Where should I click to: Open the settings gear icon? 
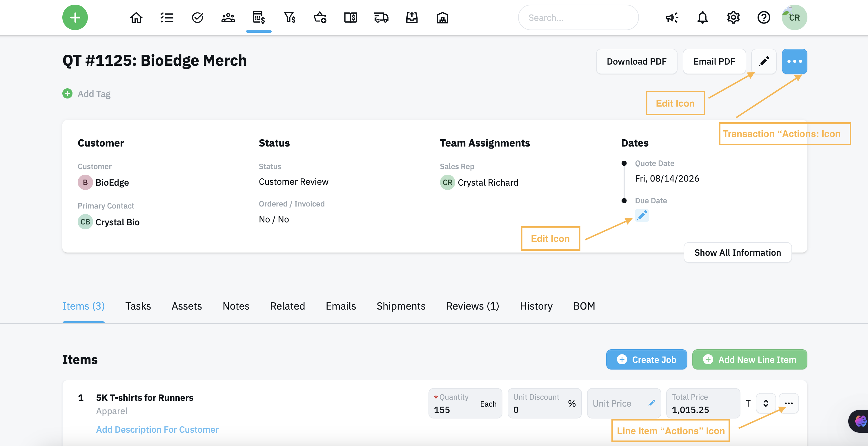tap(733, 17)
